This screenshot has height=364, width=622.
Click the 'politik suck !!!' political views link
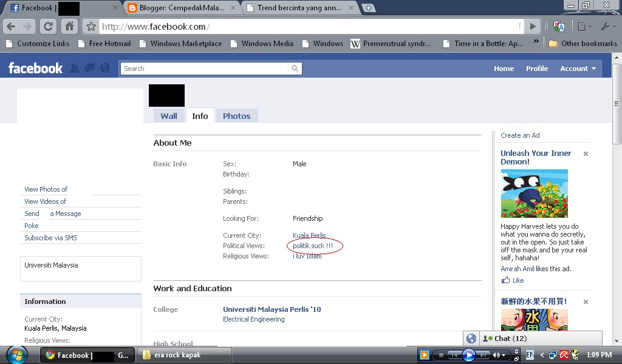(313, 246)
